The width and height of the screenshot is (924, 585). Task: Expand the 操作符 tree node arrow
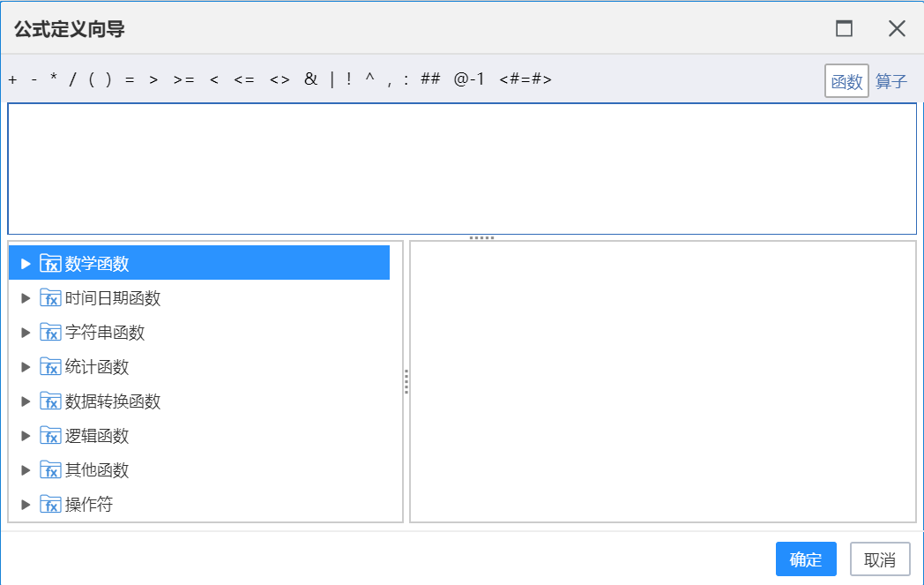coord(26,505)
